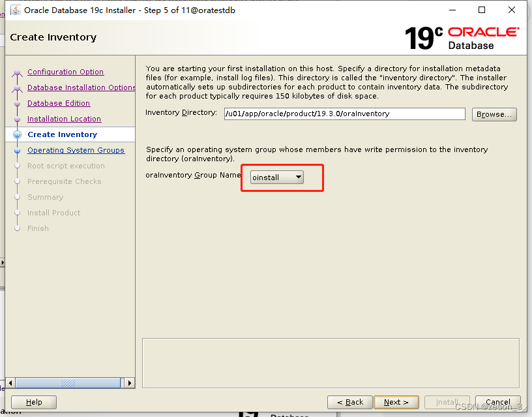Click the Create Inventory step bullet icon
The image size is (532, 417).
(18, 135)
